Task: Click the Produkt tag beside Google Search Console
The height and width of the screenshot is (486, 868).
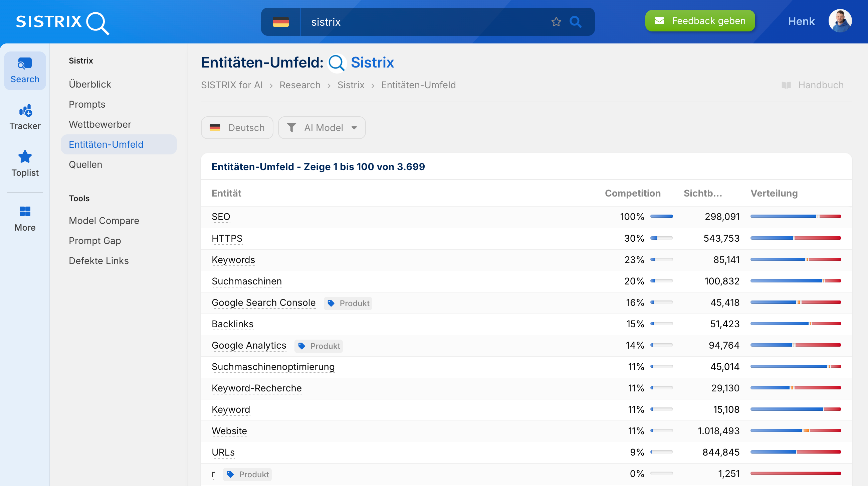Action: (348, 303)
